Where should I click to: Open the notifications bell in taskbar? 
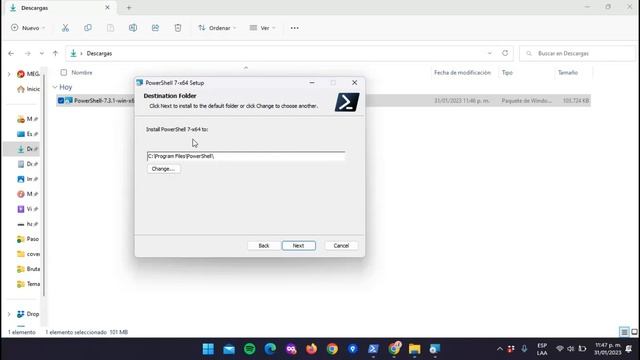tap(629, 349)
